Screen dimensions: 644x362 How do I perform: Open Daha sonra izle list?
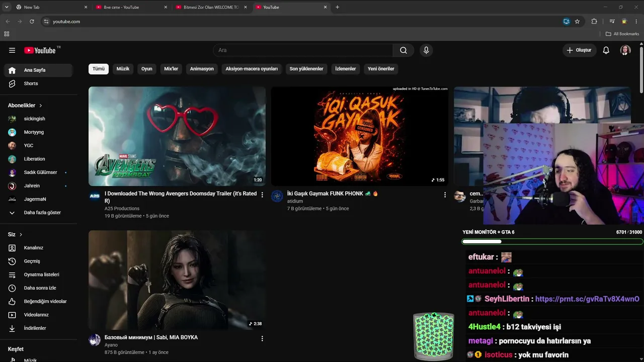[39, 288]
